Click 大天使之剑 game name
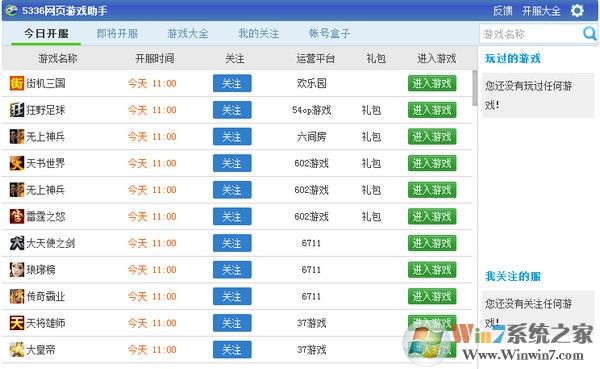 (x=51, y=243)
